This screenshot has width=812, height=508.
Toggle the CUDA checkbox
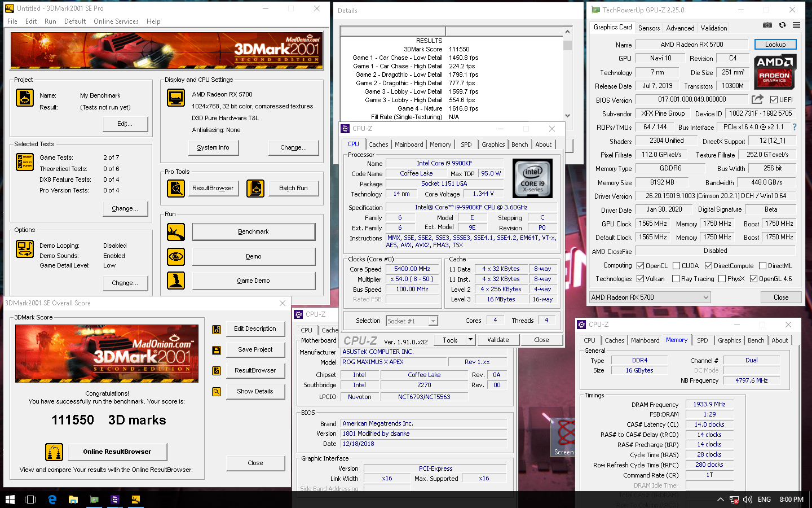pyautogui.click(x=676, y=266)
